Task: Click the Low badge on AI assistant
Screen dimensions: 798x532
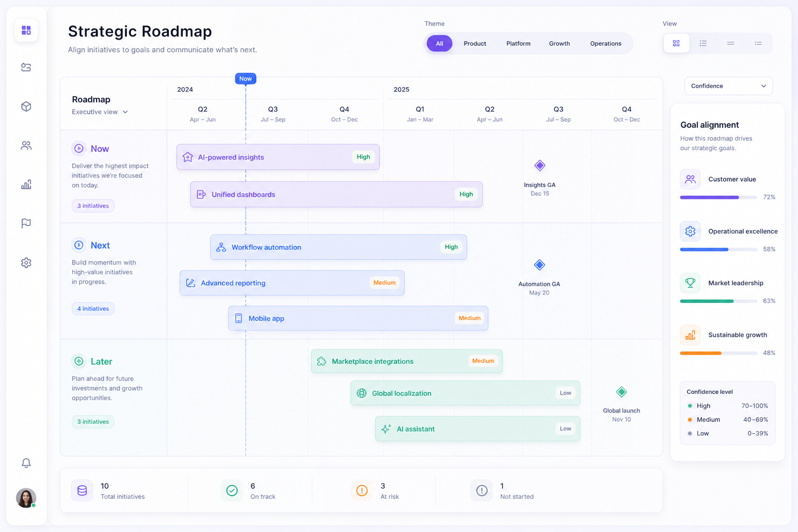Action: [565, 429]
